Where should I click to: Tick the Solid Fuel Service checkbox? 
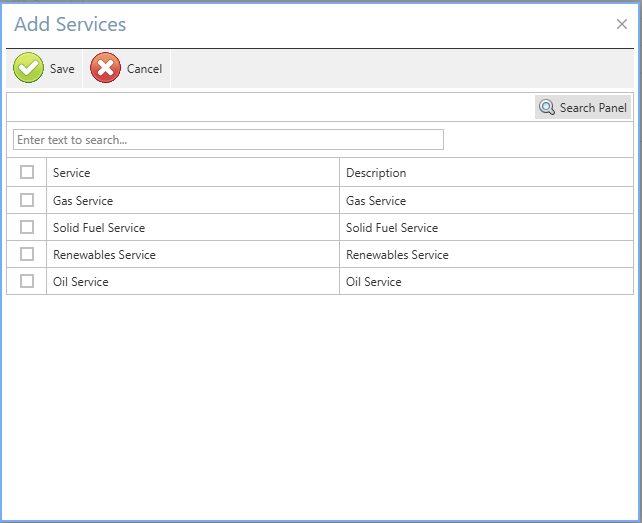coord(27,227)
